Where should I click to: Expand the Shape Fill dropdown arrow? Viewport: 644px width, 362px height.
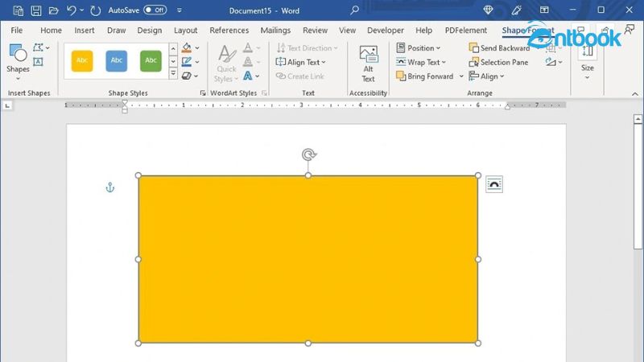click(199, 48)
